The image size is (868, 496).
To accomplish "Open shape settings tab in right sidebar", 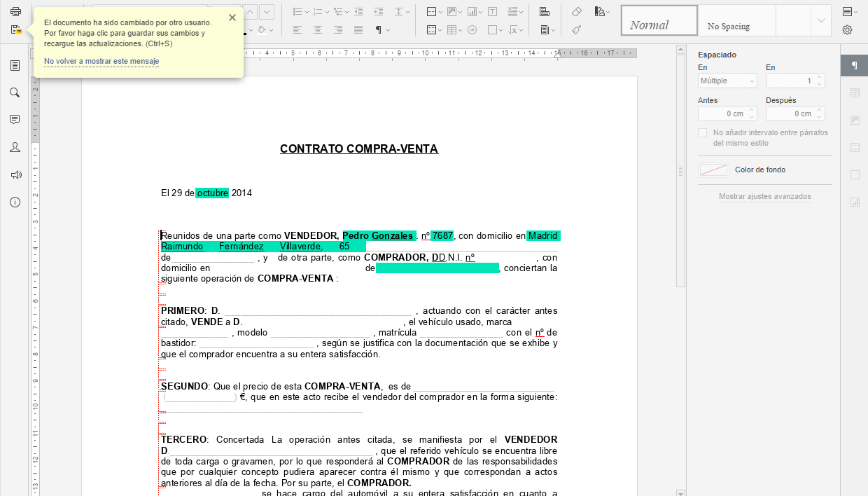I will pos(854,174).
